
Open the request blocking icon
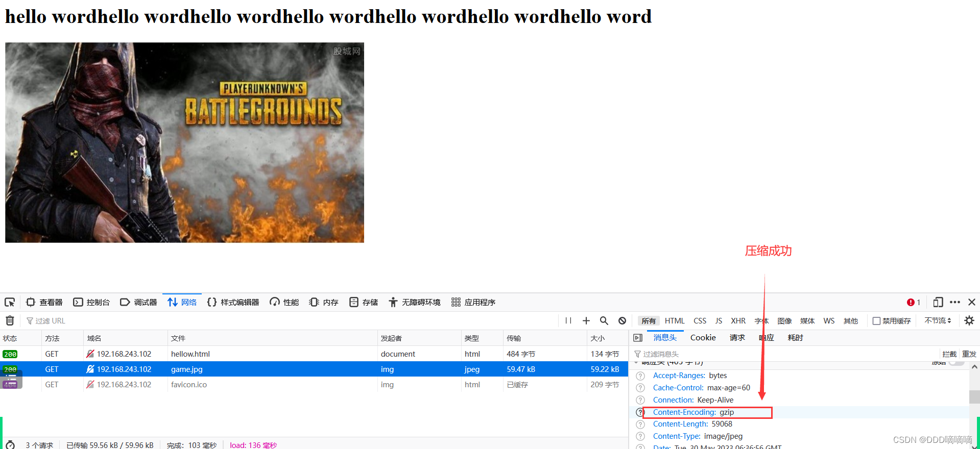(x=622, y=320)
